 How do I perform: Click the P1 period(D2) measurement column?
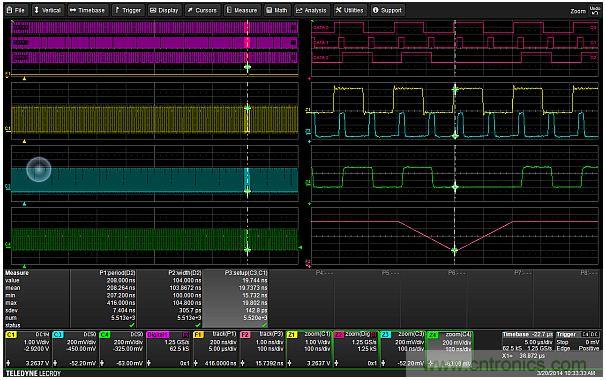[104, 299]
